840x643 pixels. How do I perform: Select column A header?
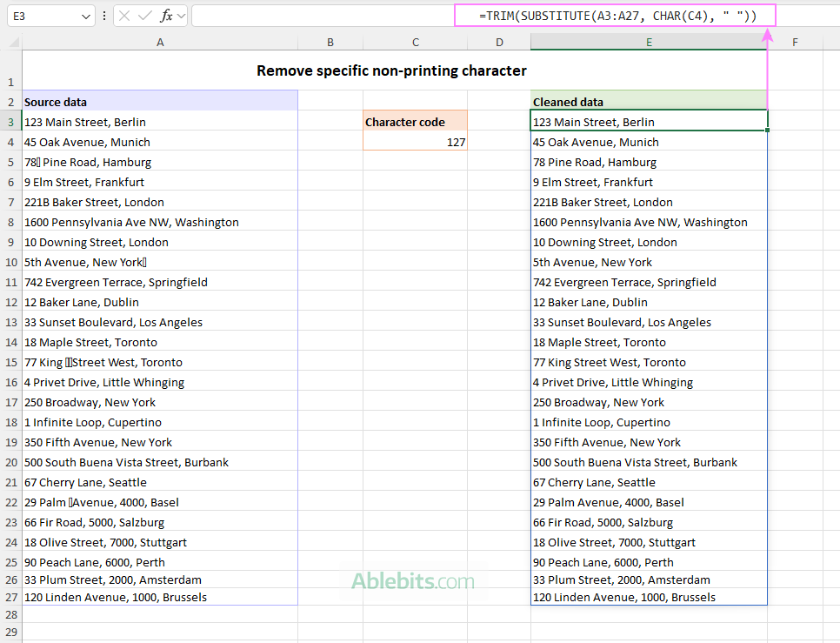click(160, 43)
